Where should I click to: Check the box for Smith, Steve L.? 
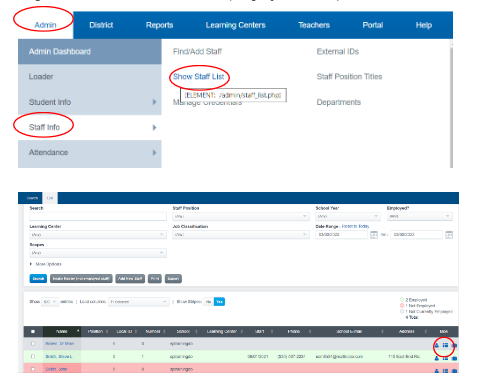tap(33, 356)
